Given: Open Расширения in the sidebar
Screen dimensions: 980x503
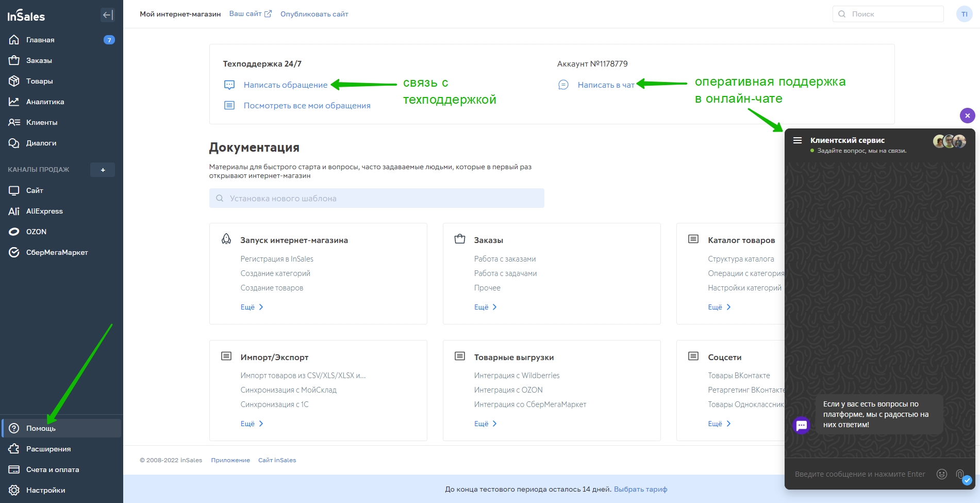Looking at the screenshot, I should click(x=61, y=449).
